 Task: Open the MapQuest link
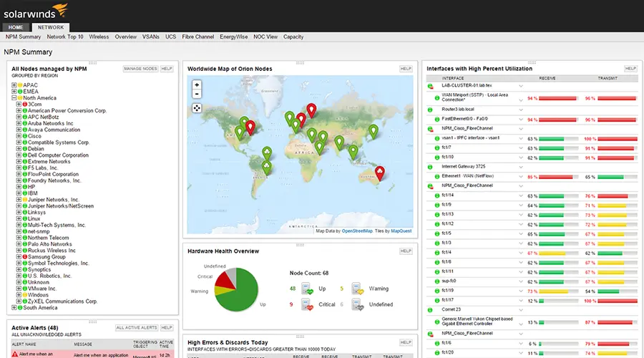click(401, 231)
